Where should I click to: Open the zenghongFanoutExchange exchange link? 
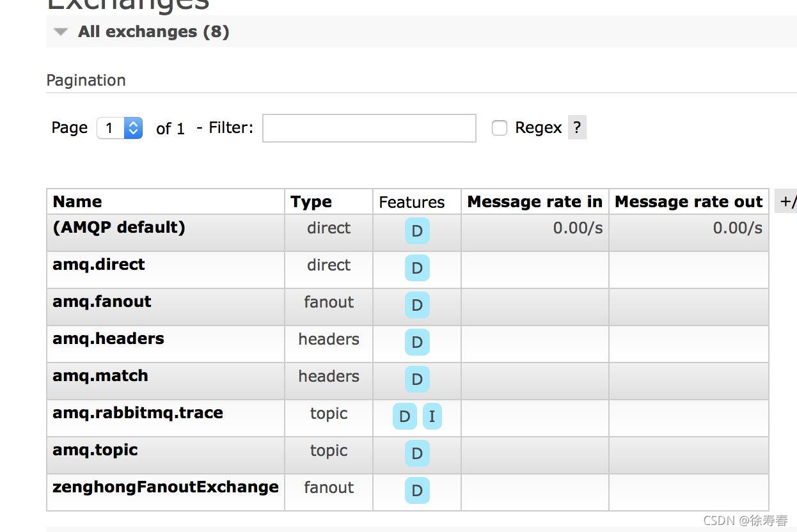point(165,487)
